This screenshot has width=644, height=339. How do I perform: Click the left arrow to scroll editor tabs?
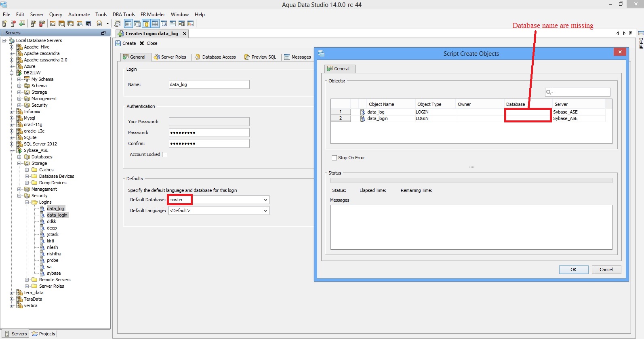[x=617, y=33]
